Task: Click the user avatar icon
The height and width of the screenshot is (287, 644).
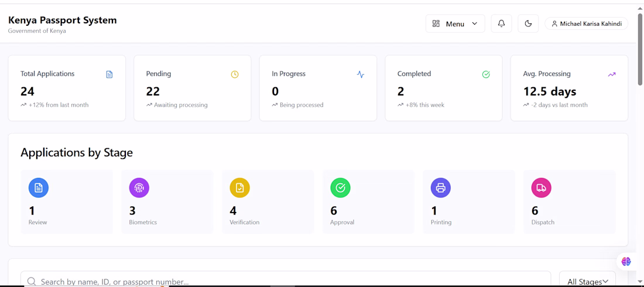Action: pyautogui.click(x=554, y=24)
